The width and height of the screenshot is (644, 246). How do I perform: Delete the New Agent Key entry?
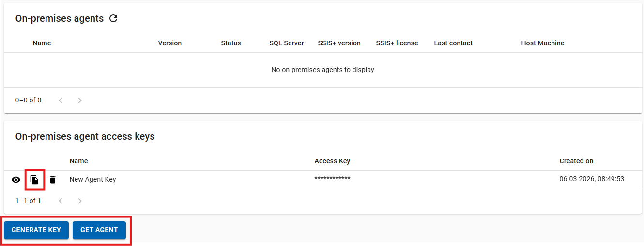pyautogui.click(x=53, y=180)
